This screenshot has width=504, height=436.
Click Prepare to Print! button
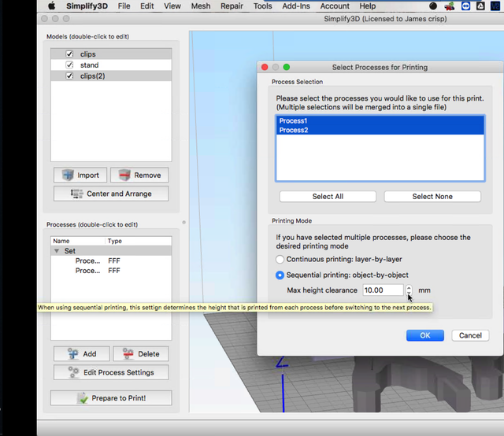[111, 398]
